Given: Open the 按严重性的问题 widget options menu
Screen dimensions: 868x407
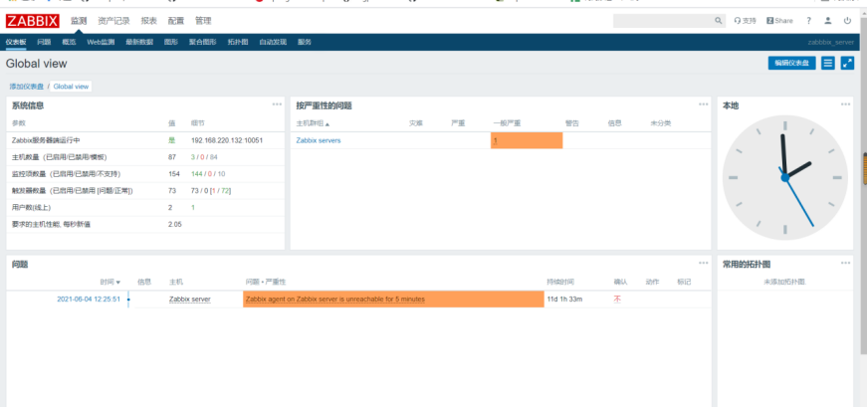Looking at the screenshot, I should click(x=703, y=104).
